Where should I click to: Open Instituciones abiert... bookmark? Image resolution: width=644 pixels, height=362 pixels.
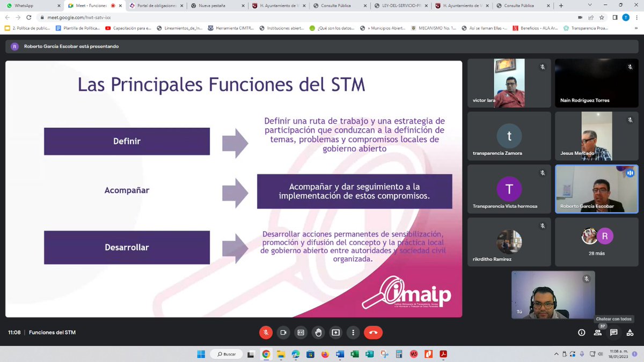[x=281, y=28]
